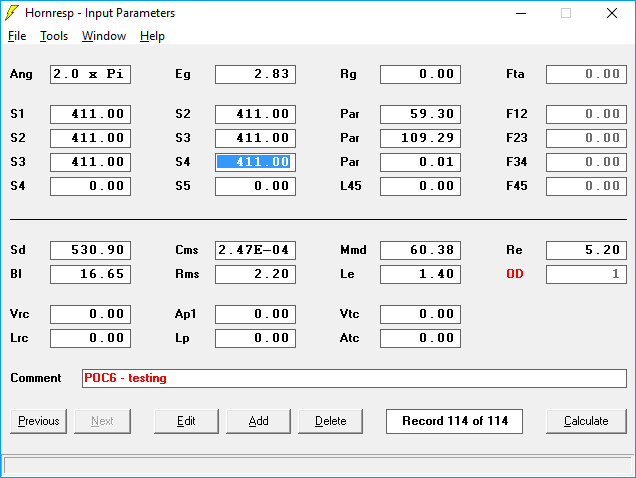Click the Previous record button
Viewport: 636px width, 478px height.
39,421
